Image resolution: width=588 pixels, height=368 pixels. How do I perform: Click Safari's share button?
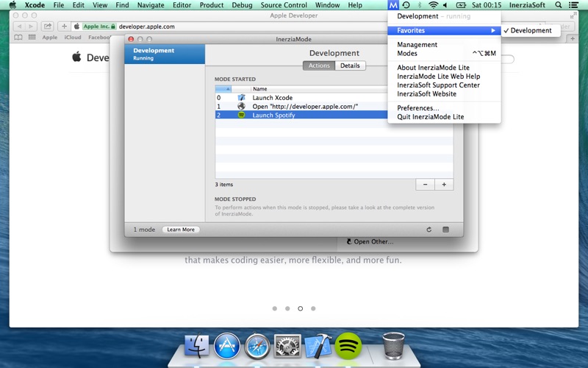(x=47, y=26)
